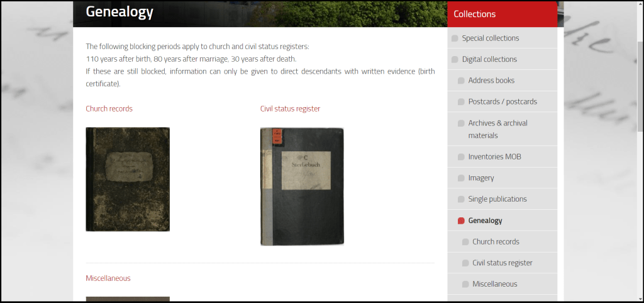Viewport: 644px width, 303px height.
Task: Click the bullet icon next to Imagery
Action: (461, 178)
